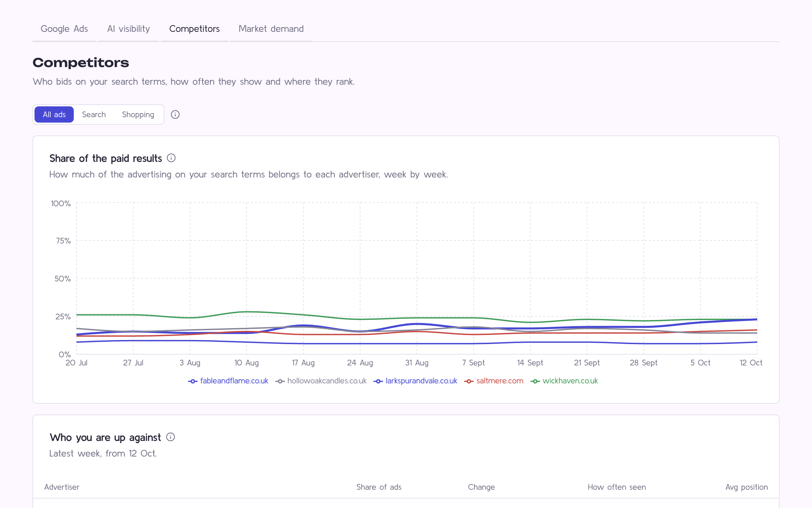The width and height of the screenshot is (812, 508).
Task: Click the 31 Aug axis label
Action: pyautogui.click(x=417, y=363)
